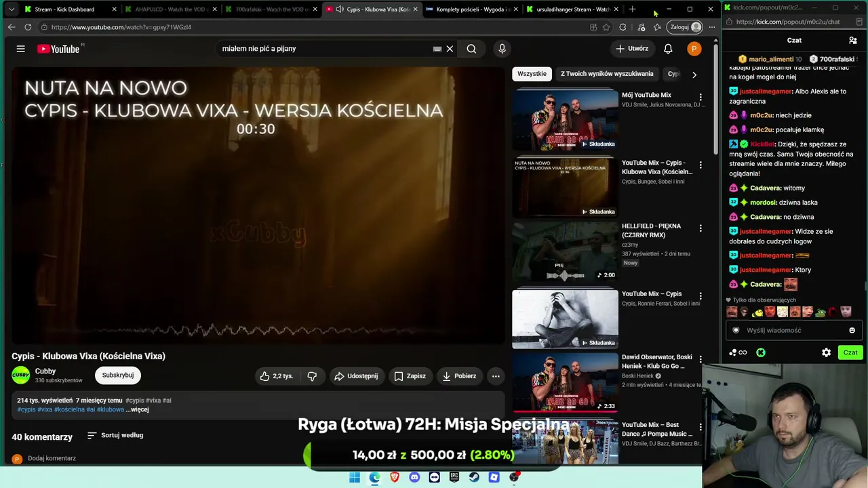Open browser extensions puzzle icon

(x=623, y=27)
